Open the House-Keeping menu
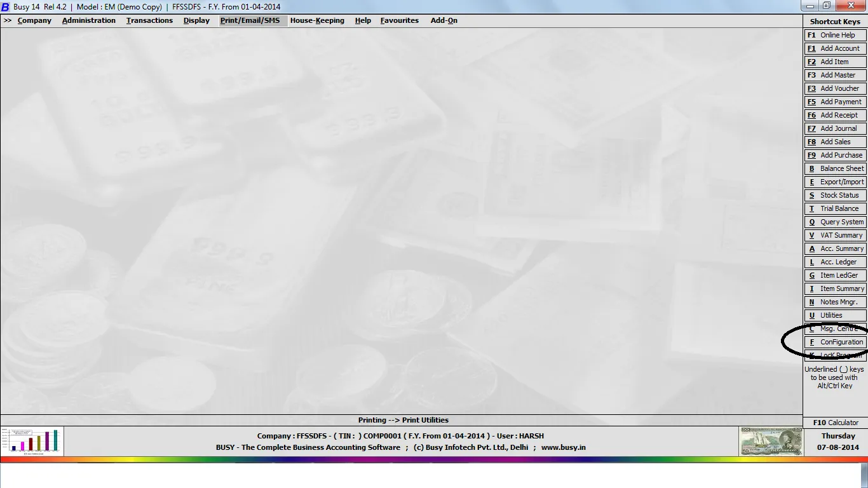868x488 pixels. [317, 20]
